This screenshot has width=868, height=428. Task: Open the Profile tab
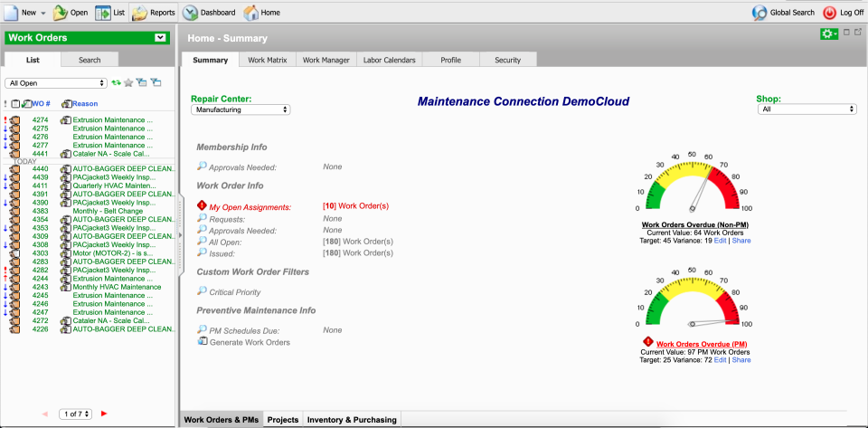click(451, 60)
